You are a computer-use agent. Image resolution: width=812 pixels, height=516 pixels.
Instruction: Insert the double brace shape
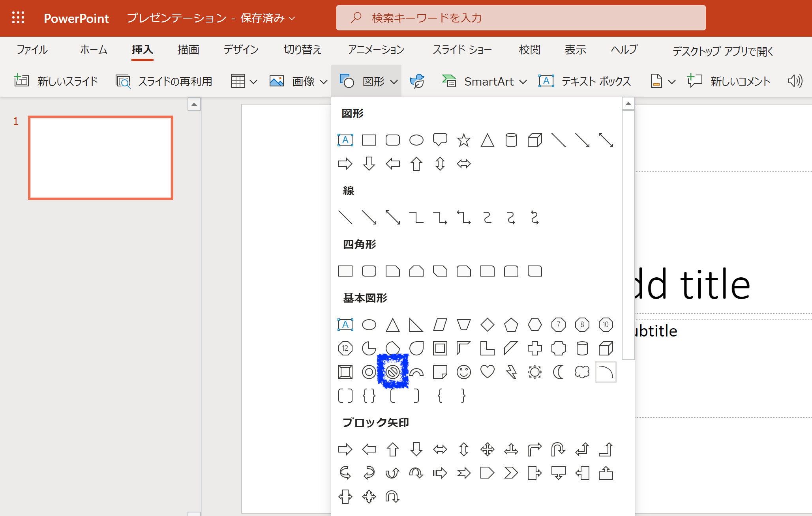pos(369,396)
